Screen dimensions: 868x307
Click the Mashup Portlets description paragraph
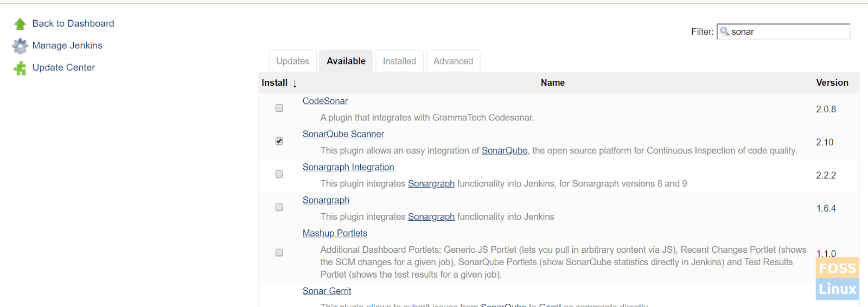click(563, 262)
